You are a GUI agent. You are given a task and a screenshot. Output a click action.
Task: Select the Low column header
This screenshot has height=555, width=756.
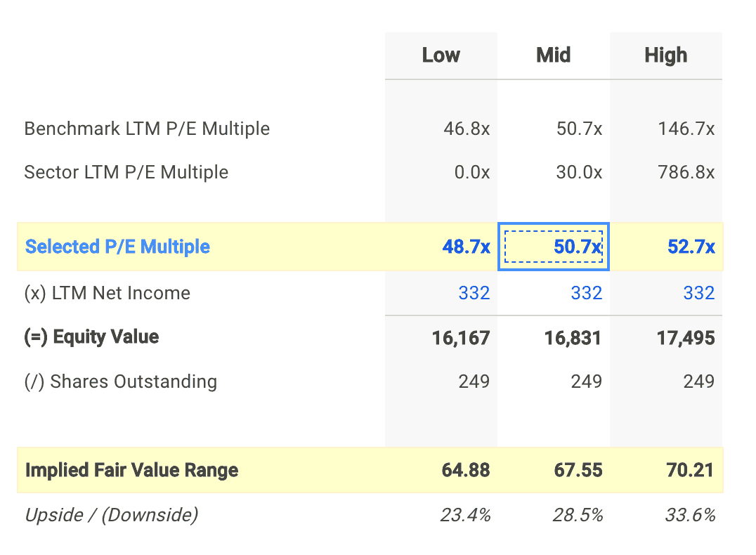coord(441,55)
